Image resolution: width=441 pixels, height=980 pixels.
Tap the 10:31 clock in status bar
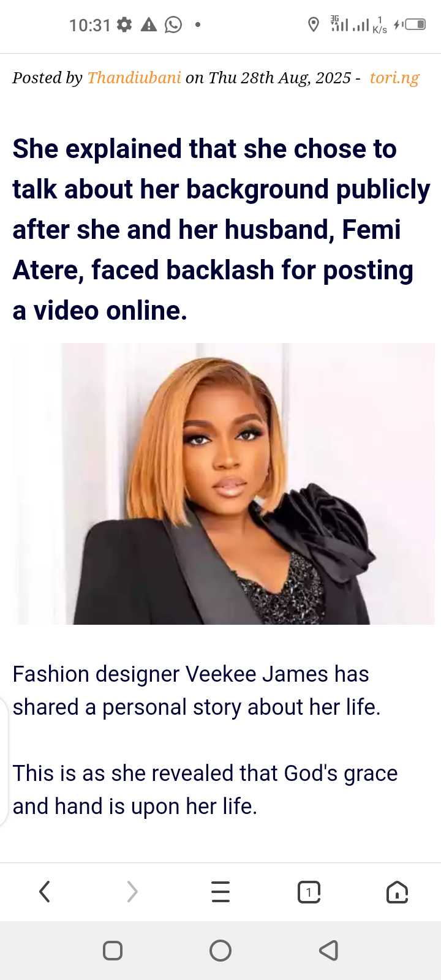click(x=90, y=25)
